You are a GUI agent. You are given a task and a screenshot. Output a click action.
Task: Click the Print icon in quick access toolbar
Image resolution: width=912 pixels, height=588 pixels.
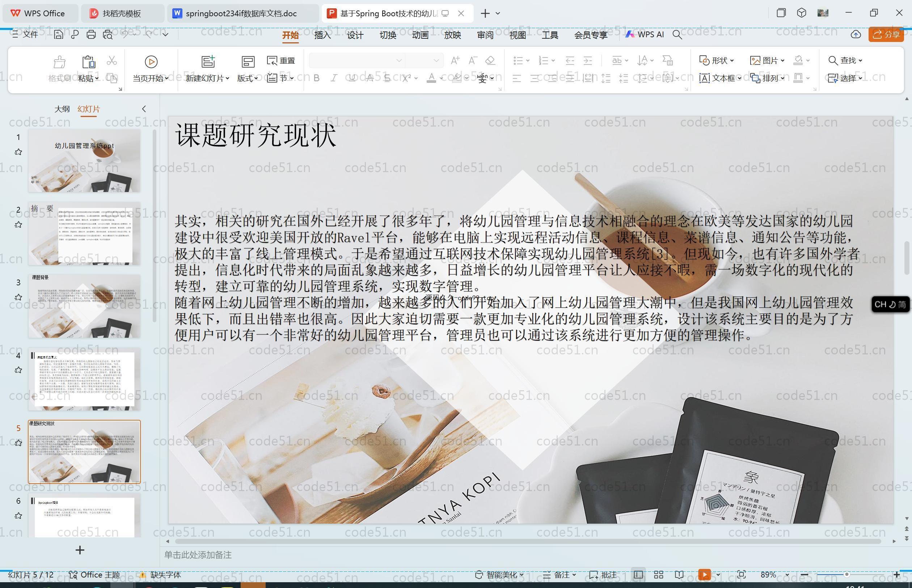[x=91, y=35]
